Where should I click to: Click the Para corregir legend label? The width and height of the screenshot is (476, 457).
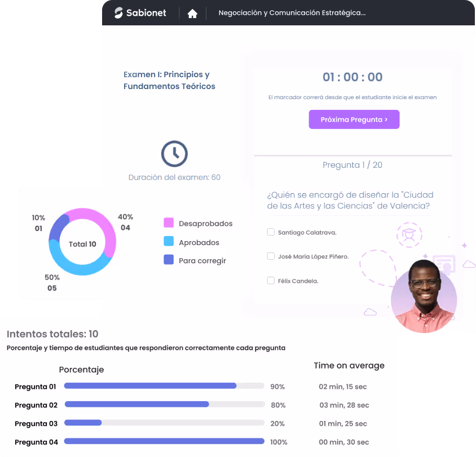point(202,261)
